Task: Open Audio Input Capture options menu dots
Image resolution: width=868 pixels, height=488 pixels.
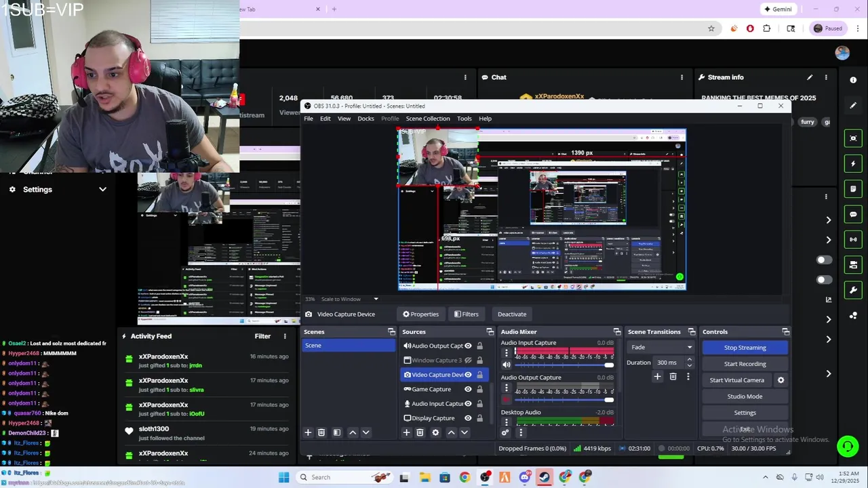Action: (x=506, y=352)
